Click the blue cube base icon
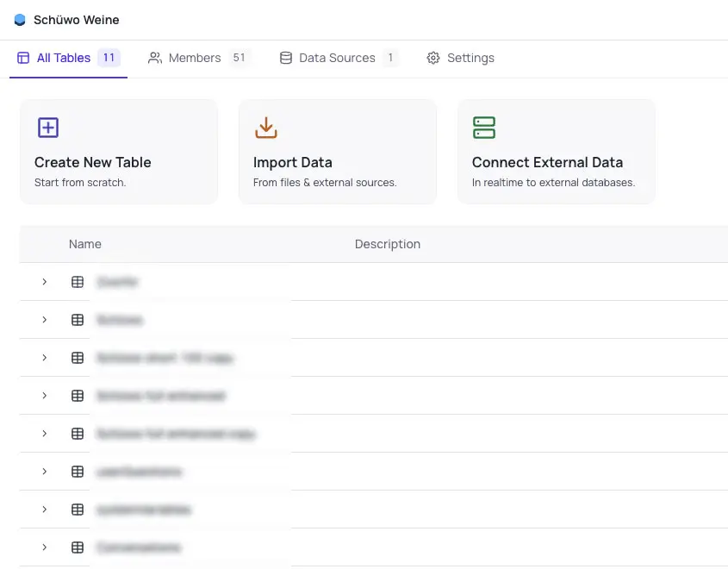The width and height of the screenshot is (728, 569). click(x=20, y=20)
